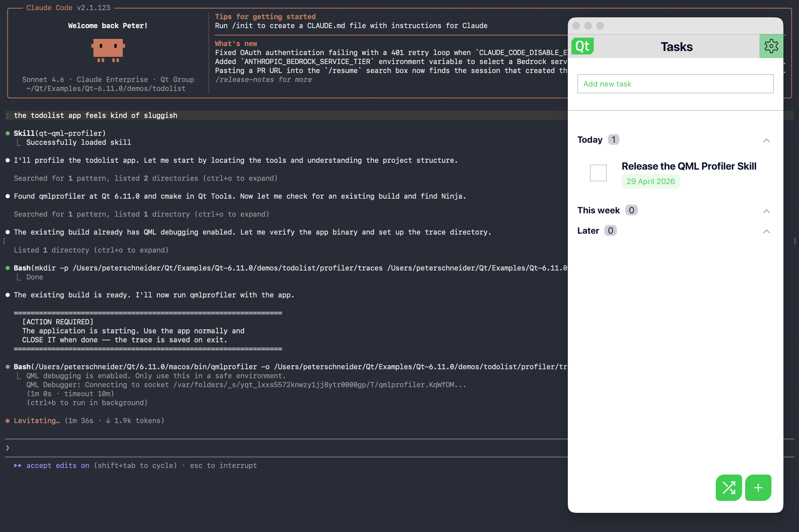Screen dimensions: 799x532
Task: Click the green shuffle tasks button
Action: [728, 487]
